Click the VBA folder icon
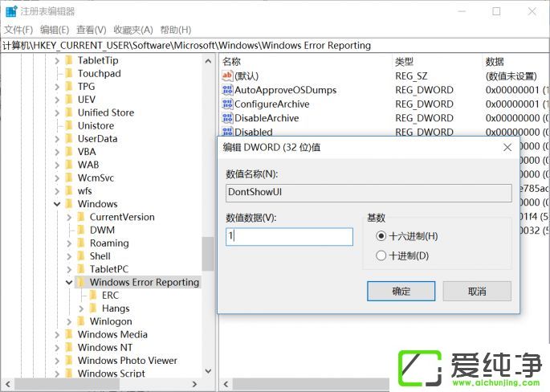Image resolution: width=550 pixels, height=392 pixels. [69, 152]
